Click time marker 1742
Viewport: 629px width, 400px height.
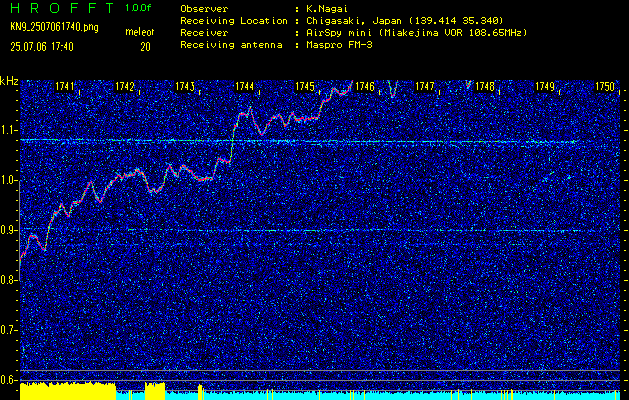click(125, 86)
